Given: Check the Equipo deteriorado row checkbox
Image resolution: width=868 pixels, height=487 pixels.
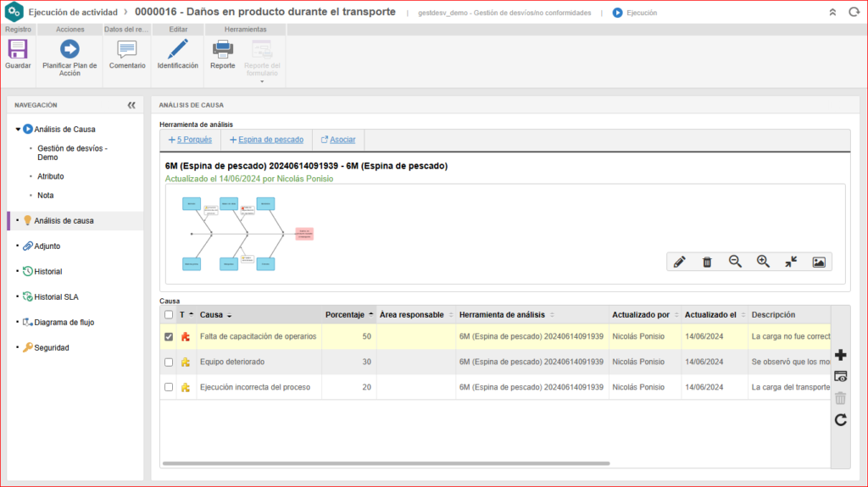Looking at the screenshot, I should point(169,362).
